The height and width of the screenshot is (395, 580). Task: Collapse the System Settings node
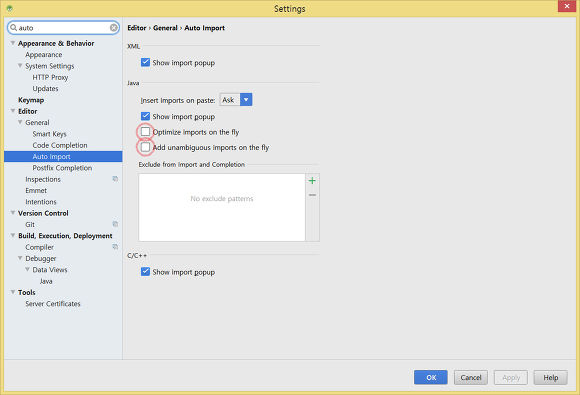[20, 66]
